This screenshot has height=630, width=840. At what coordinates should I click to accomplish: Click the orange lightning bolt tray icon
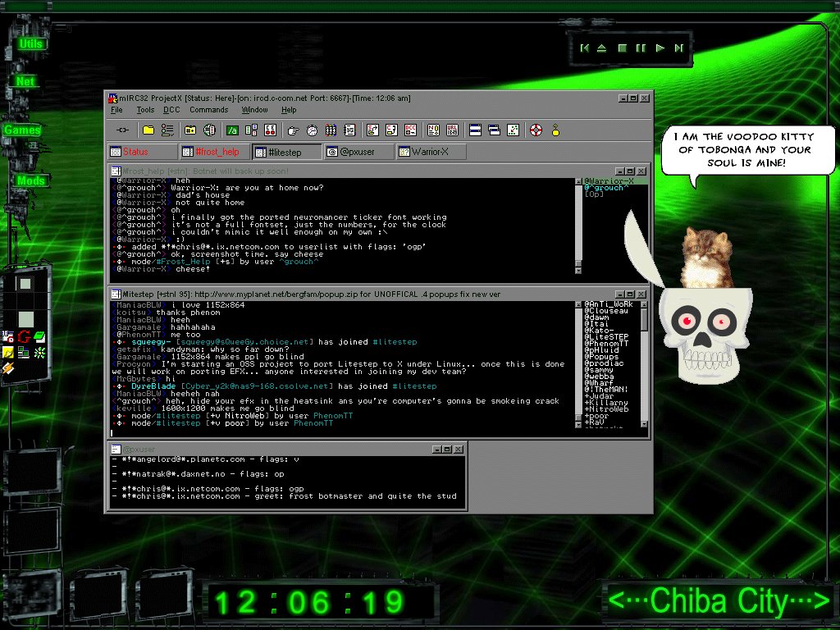tap(8, 368)
